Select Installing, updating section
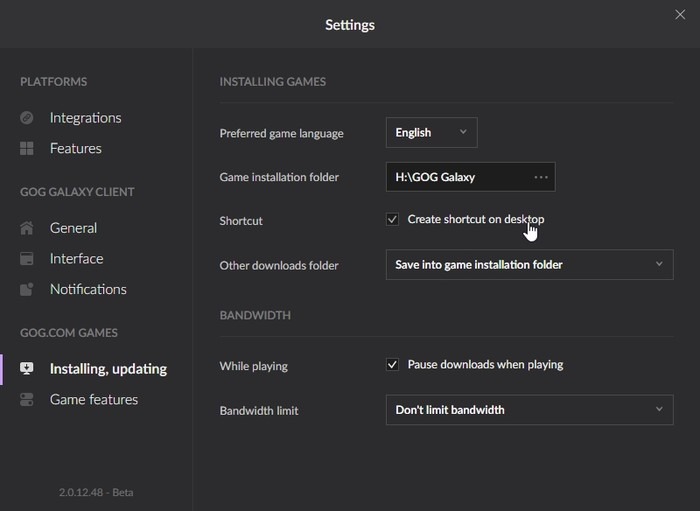The image size is (700, 511). coord(108,369)
